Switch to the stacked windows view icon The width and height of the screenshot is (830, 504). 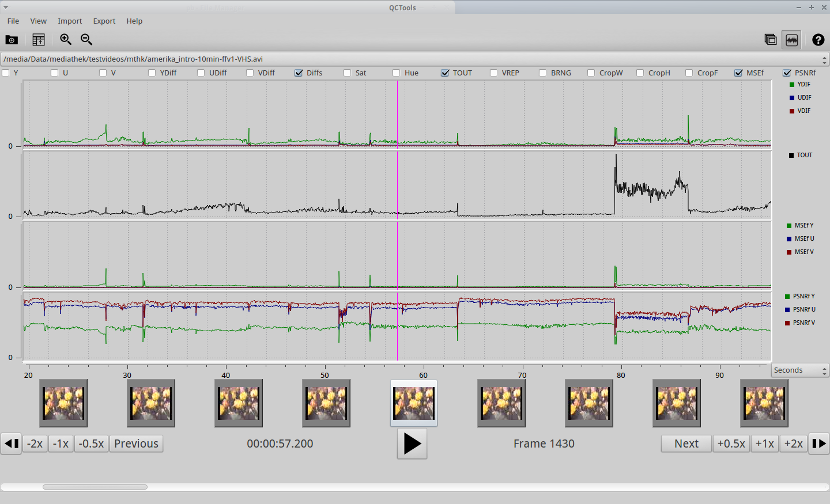click(770, 39)
